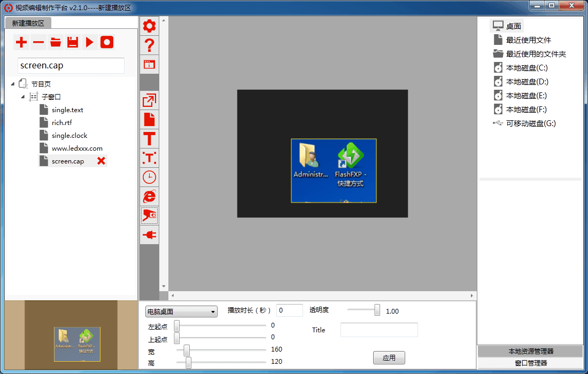Click the 宽 width slider handle
Image resolution: width=588 pixels, height=374 pixels.
(x=187, y=350)
